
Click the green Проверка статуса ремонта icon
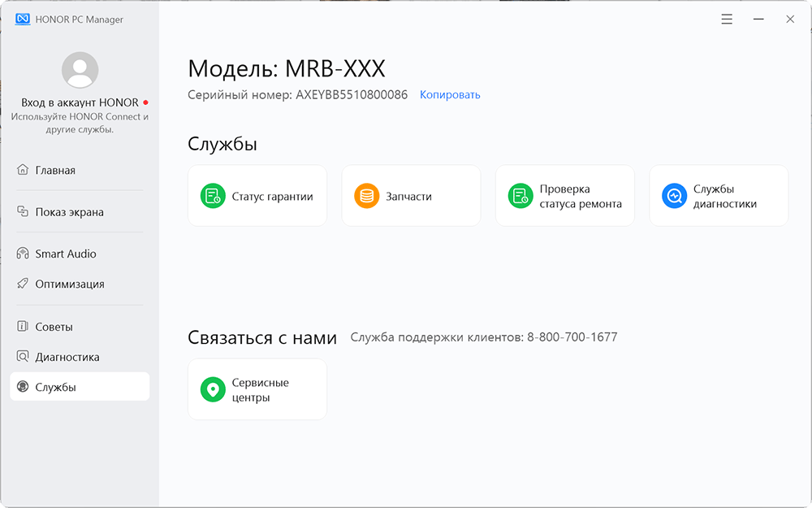[x=520, y=196]
